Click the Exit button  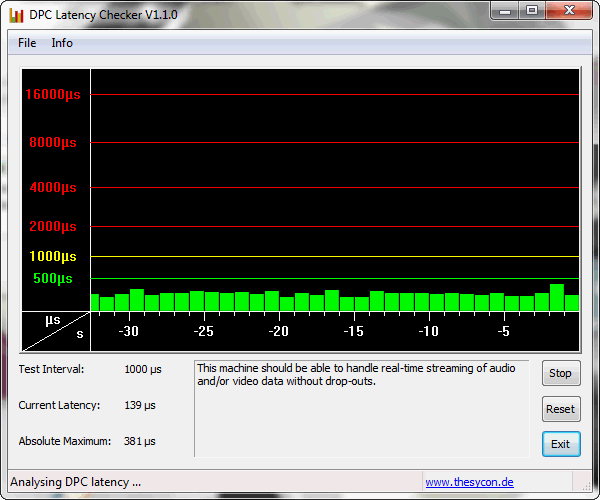pos(560,444)
